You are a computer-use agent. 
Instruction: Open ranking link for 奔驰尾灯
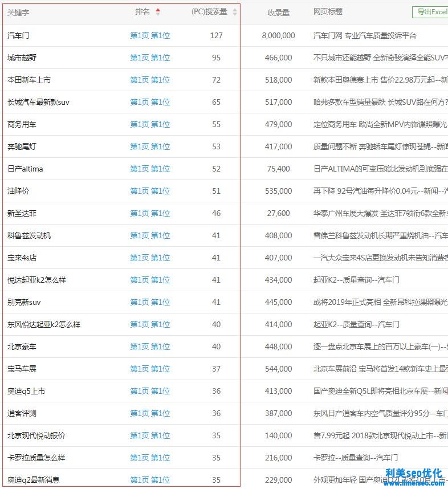150,146
